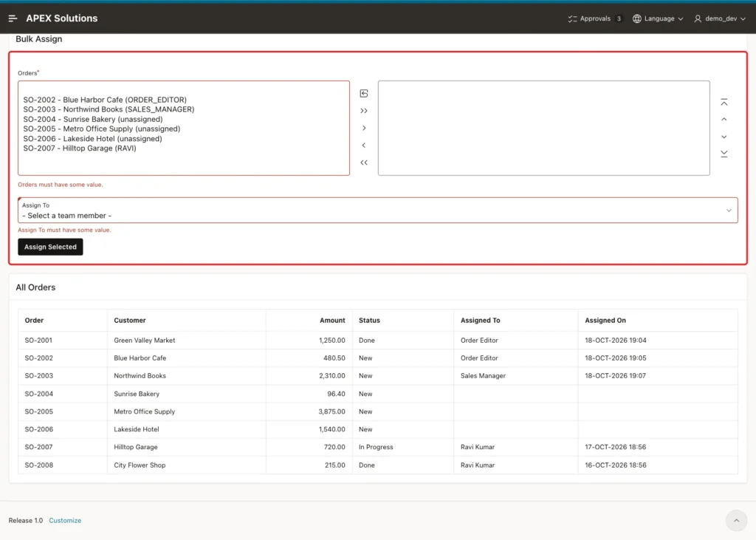
Task: Click 17-OCT-2026 18:56 date cell
Action: point(615,447)
